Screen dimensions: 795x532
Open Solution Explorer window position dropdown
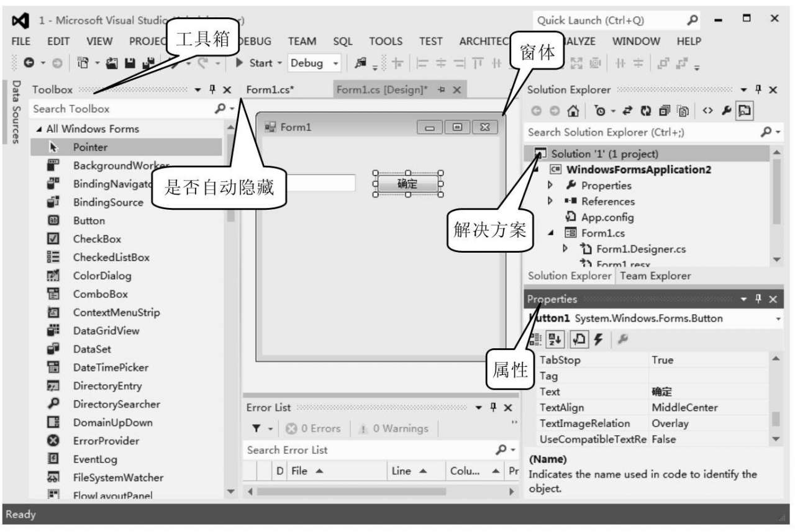coord(743,89)
